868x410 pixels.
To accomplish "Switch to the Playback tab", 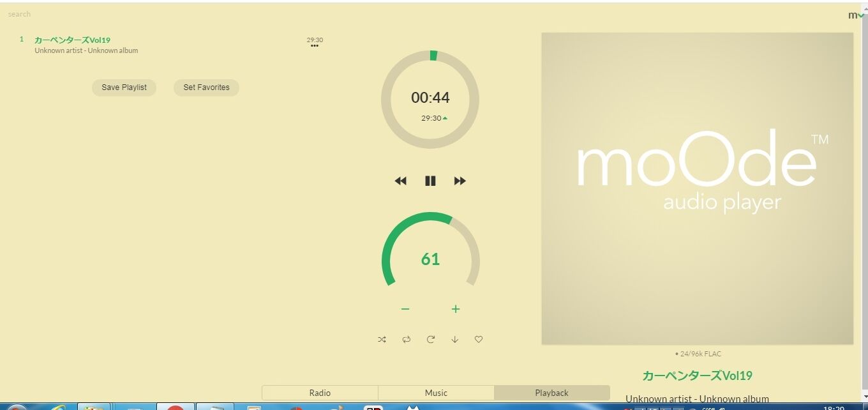I will [552, 393].
